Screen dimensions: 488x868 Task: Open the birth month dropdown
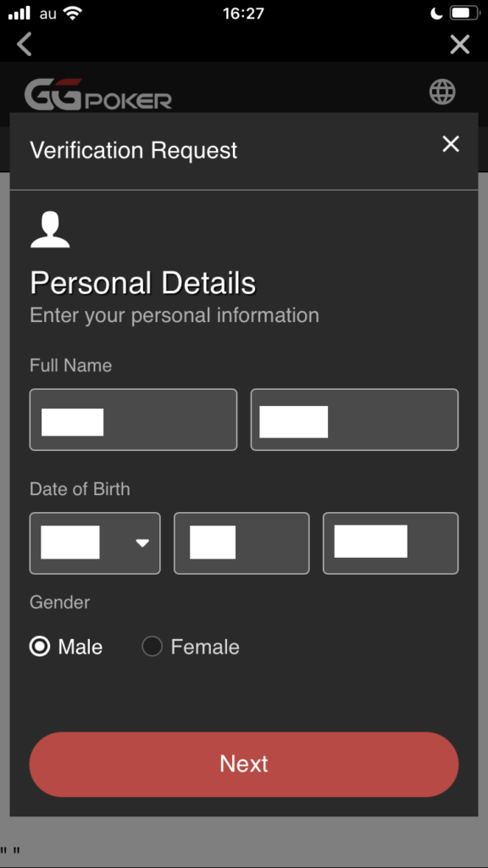pyautogui.click(x=95, y=543)
